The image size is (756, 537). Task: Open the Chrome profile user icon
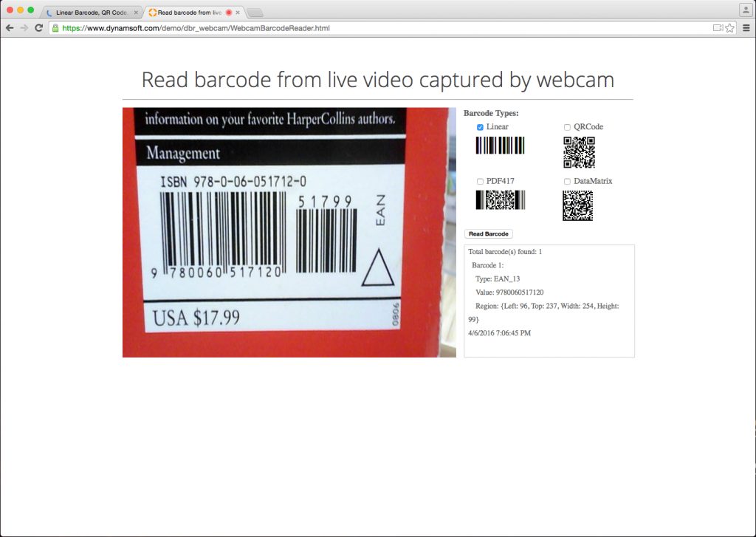coord(745,10)
